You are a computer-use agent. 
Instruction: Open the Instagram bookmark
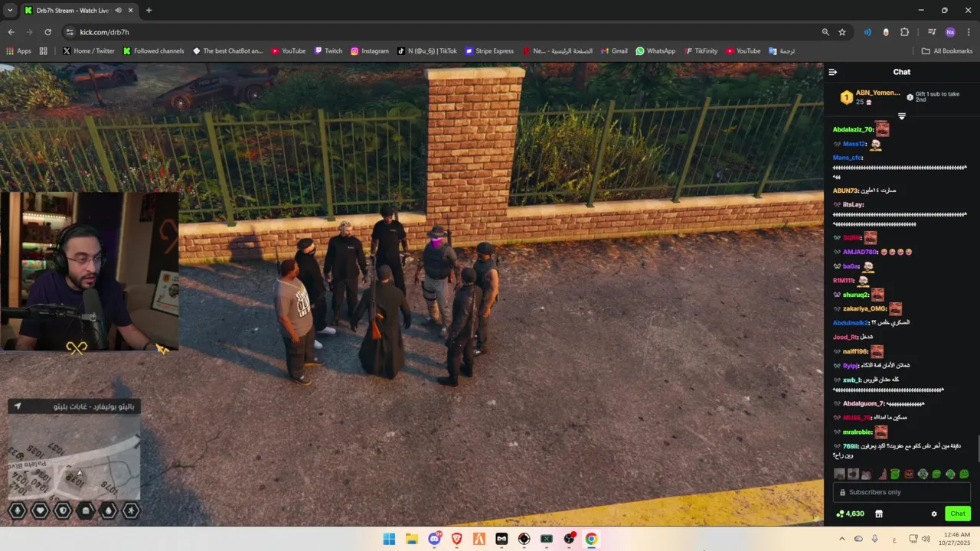369,51
